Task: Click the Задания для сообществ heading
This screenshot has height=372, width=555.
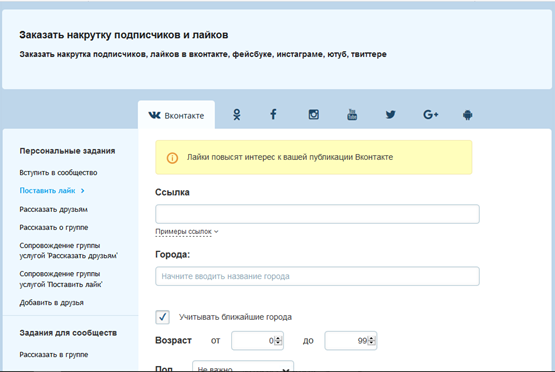Action: [x=68, y=333]
